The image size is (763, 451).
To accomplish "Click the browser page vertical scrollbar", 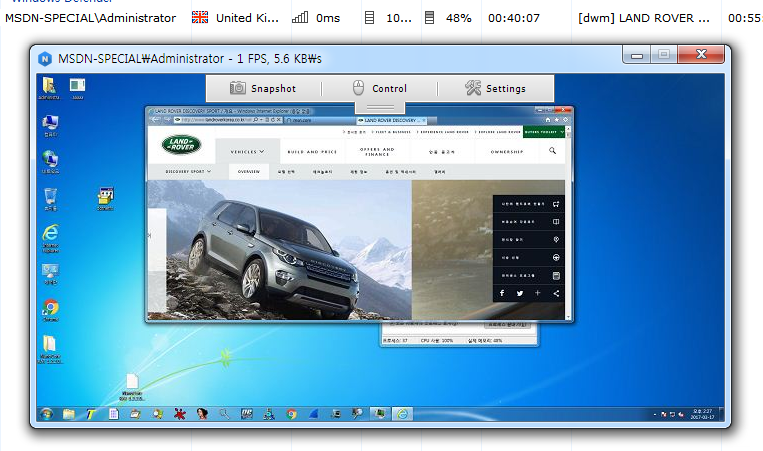I will click(568, 223).
